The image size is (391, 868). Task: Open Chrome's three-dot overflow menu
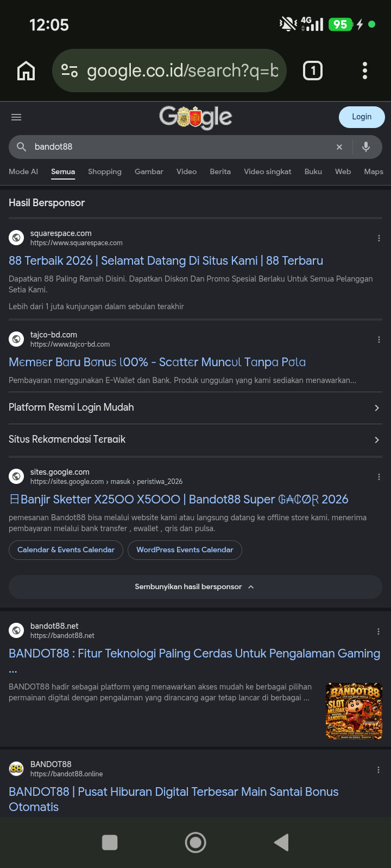point(365,71)
